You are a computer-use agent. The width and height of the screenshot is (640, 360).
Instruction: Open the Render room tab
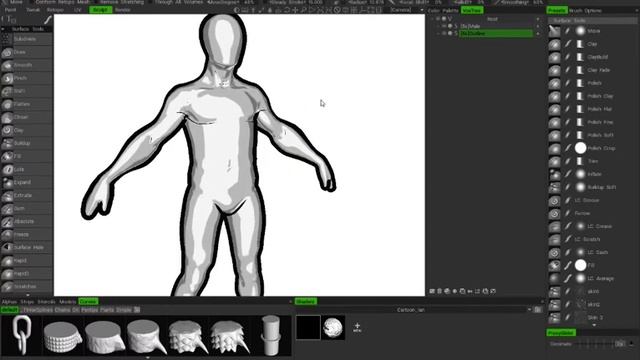coord(122,10)
